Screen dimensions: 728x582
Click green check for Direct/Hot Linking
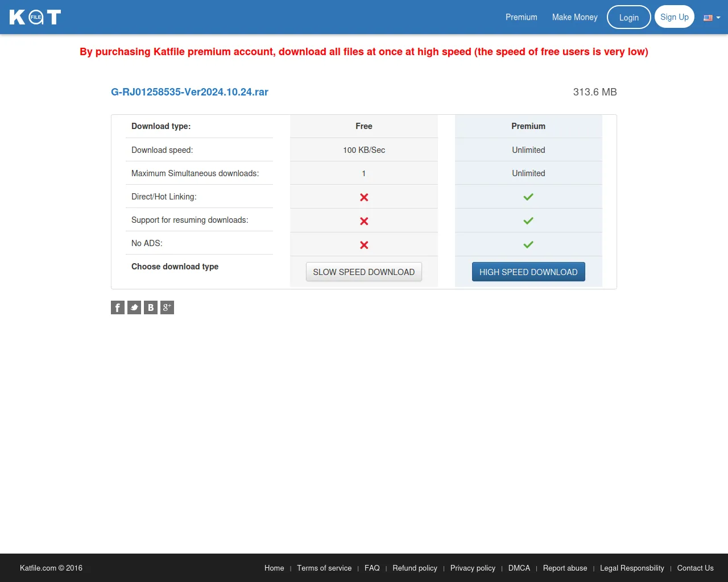pos(528,197)
